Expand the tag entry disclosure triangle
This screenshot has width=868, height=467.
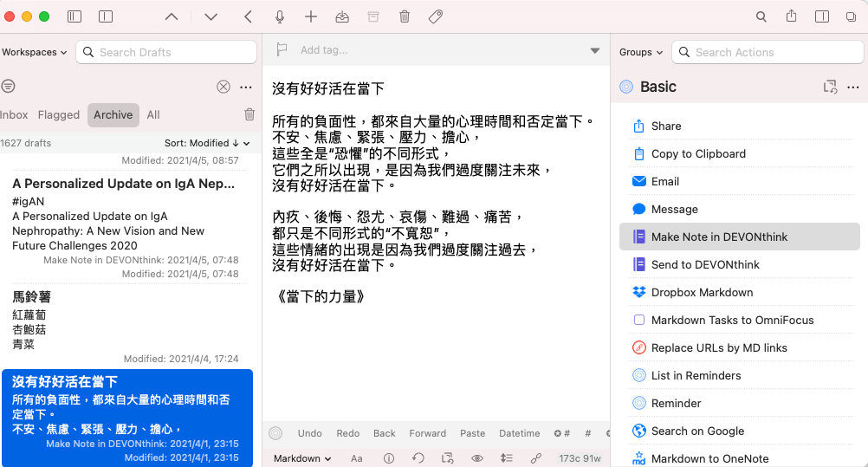coord(595,50)
